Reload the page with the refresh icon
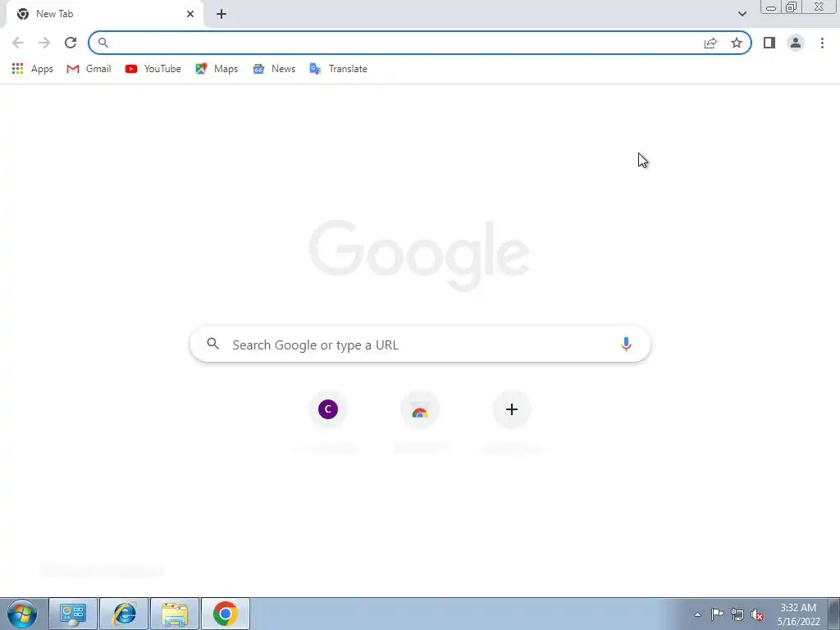 [x=71, y=43]
